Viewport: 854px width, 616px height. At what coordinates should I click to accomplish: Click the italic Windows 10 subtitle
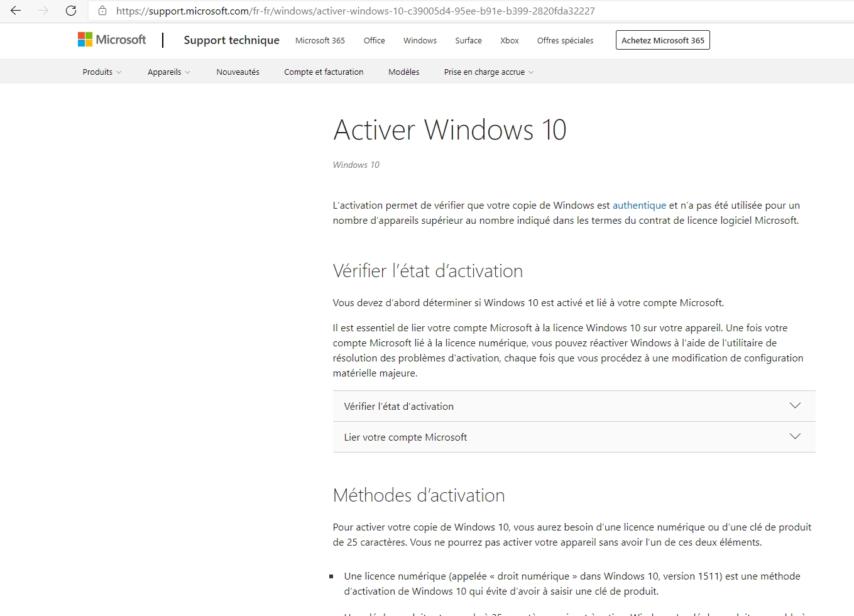tap(356, 165)
